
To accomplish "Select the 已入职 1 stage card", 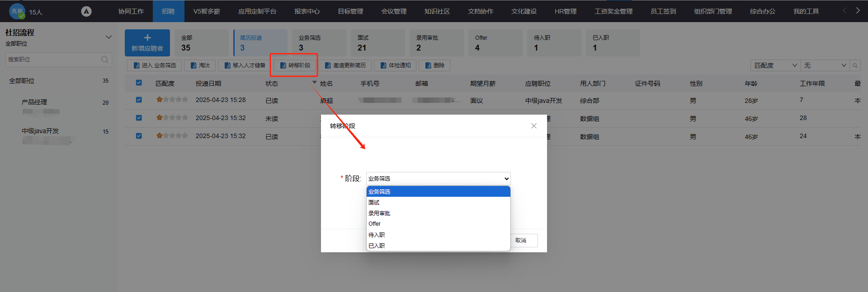I will pyautogui.click(x=613, y=43).
